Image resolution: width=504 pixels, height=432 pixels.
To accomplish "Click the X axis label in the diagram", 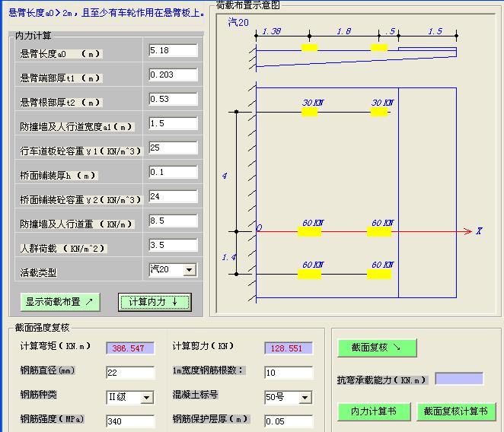I will (x=479, y=231).
